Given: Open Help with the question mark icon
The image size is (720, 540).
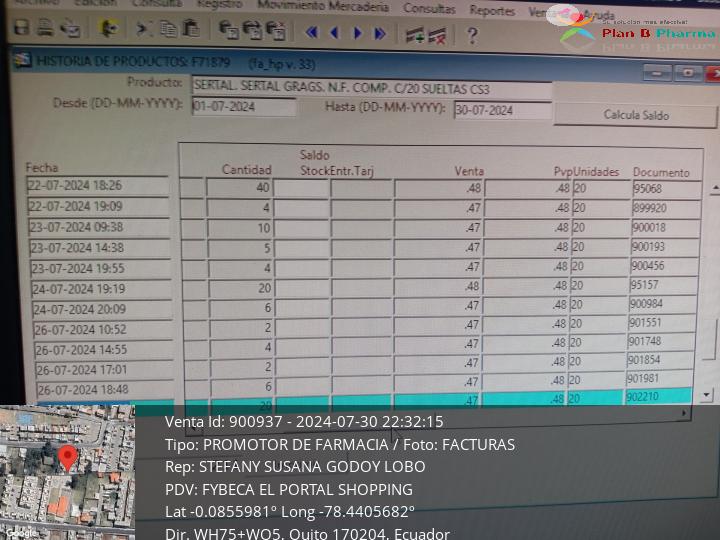Looking at the screenshot, I should coord(472,35).
